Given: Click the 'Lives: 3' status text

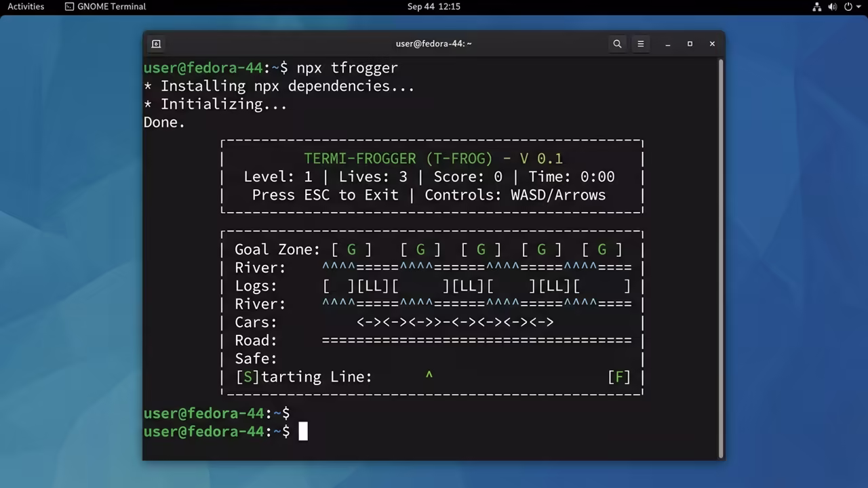Looking at the screenshot, I should 373,177.
